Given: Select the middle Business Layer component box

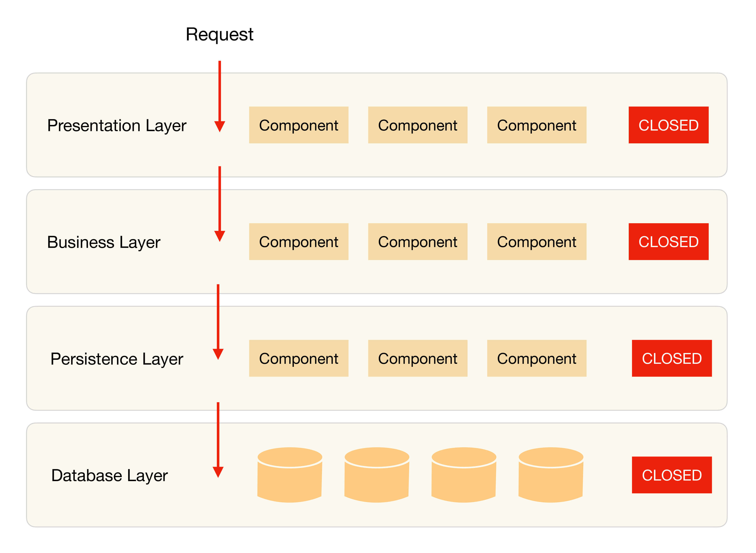Looking at the screenshot, I should coord(417,242).
